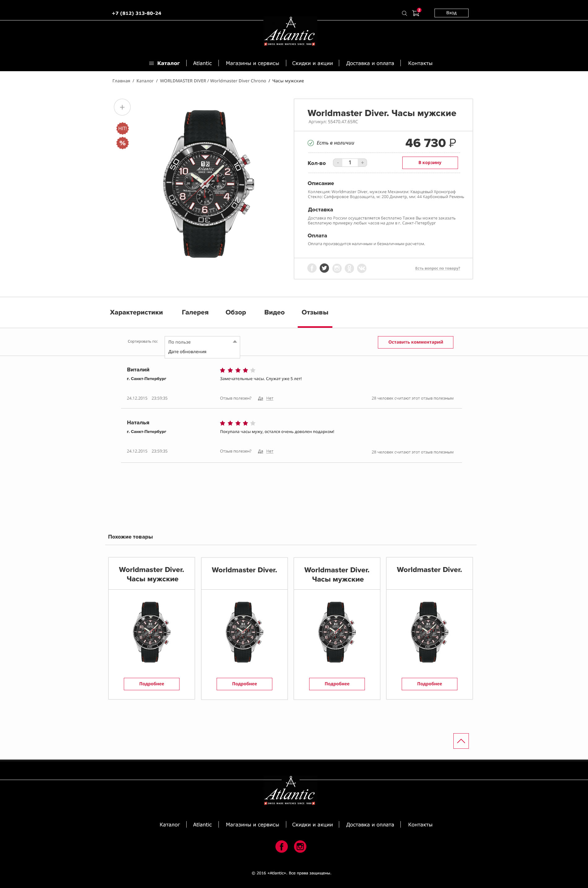This screenshot has height=888, width=588.
Task: Decrease quantity with the minus stepper
Action: coord(338,163)
